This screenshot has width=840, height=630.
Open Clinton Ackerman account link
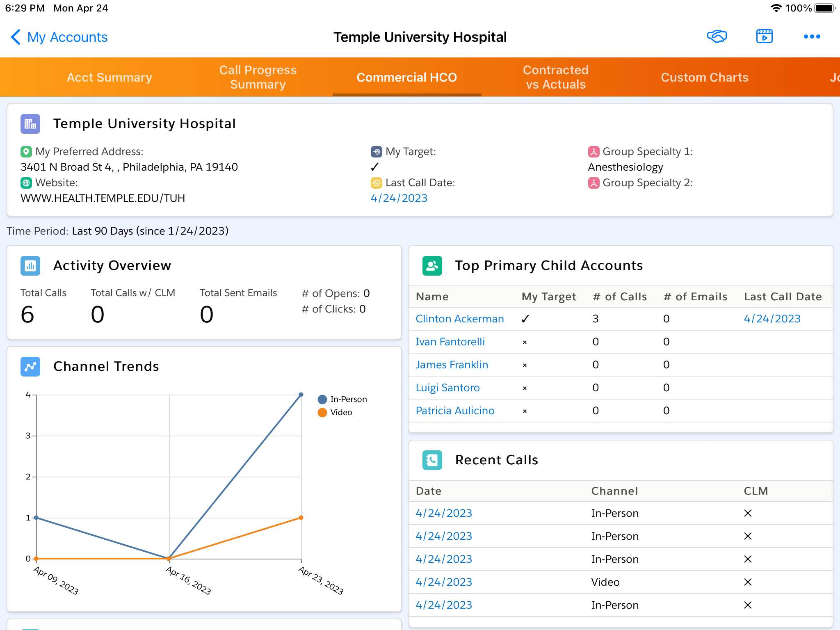459,319
